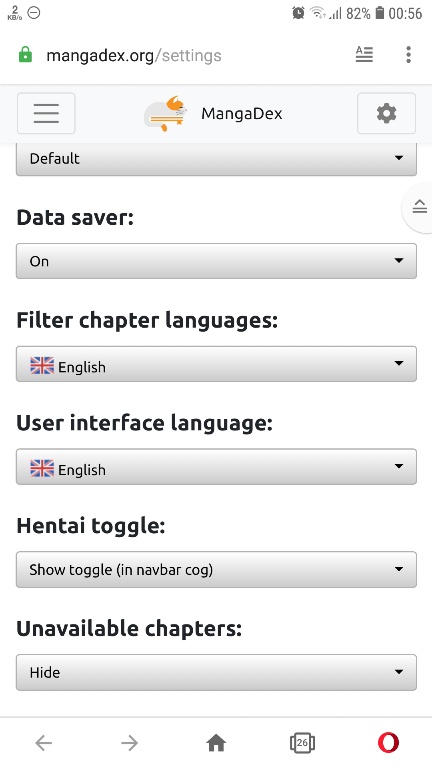Go back to previous page
The height and width of the screenshot is (768, 432).
pos(44,743)
